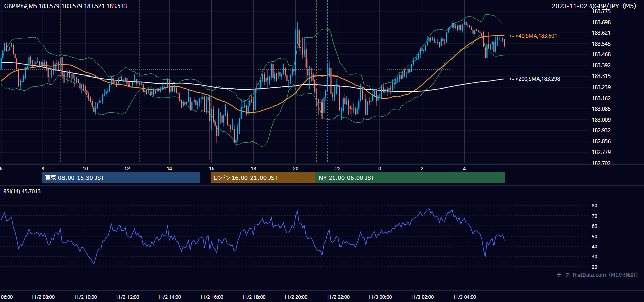The image size is (644, 302).
Task: Click price axis value 182.779
Action: pos(601,152)
